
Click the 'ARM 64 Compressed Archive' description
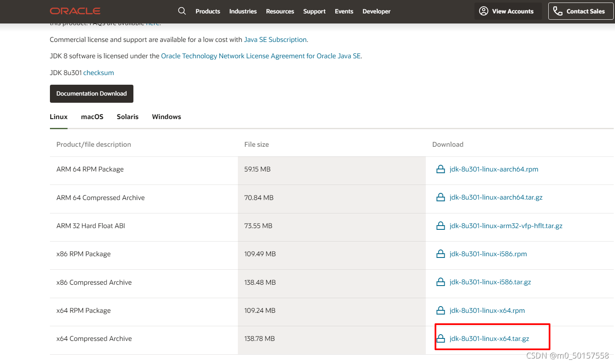101,198
